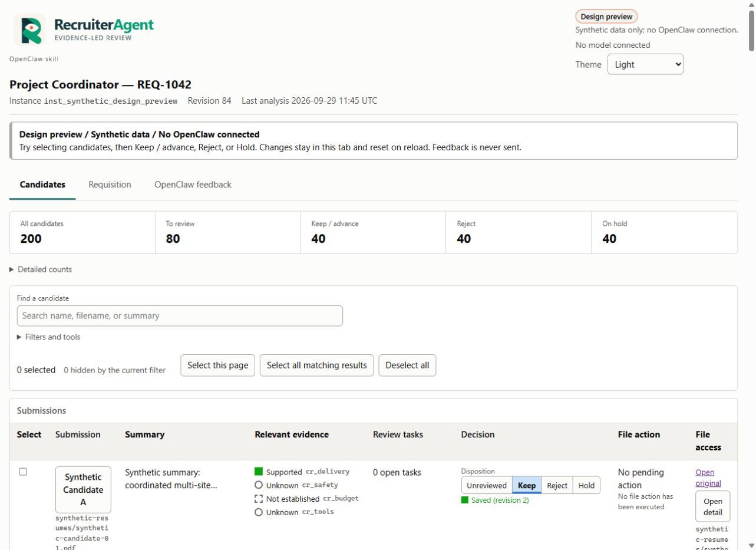
Task: Open the Synthetic Candidate A submission card
Action: 83,489
